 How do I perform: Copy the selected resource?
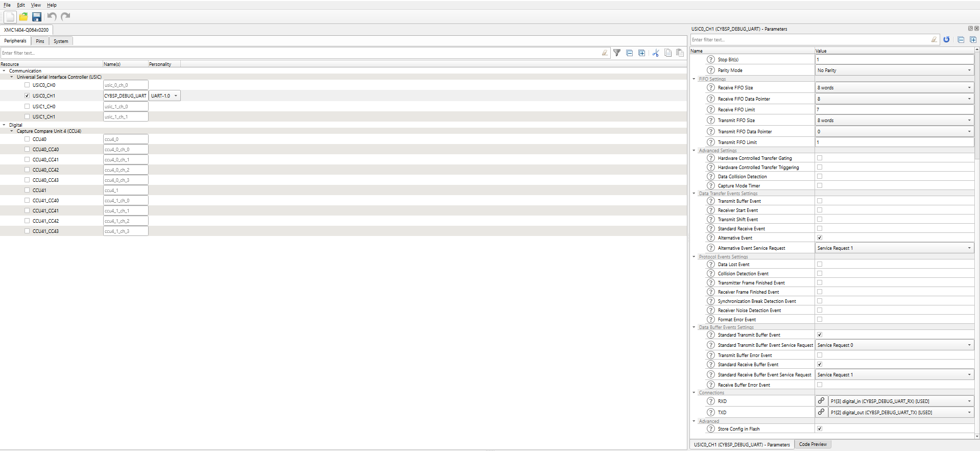[x=668, y=53]
